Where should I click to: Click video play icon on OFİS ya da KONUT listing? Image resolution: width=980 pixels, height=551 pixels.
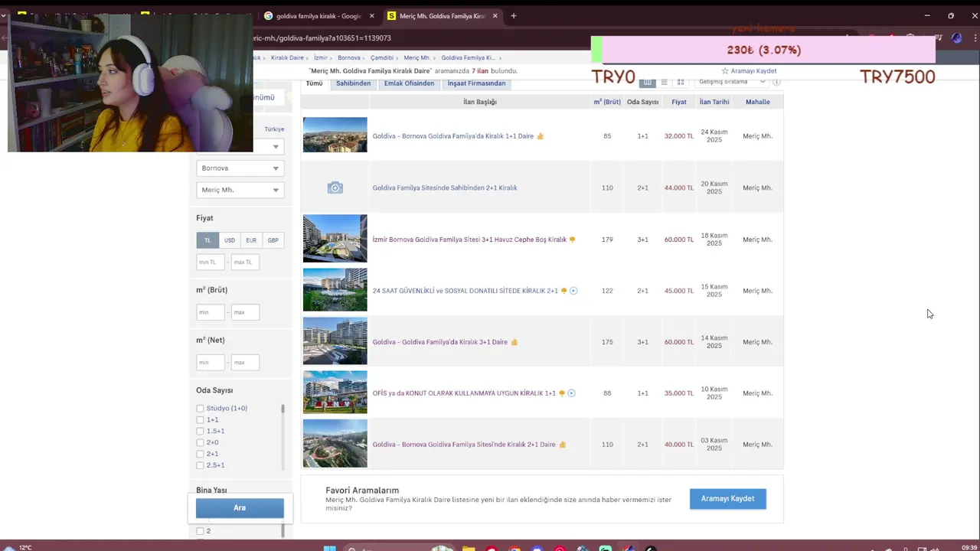pos(571,393)
